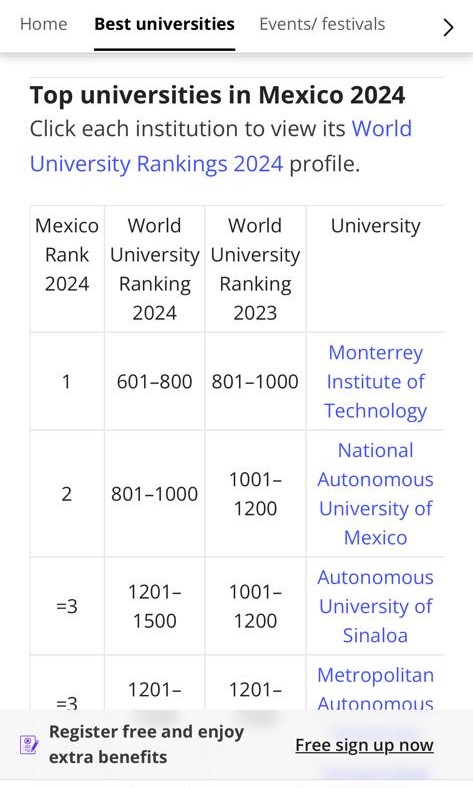Click the Mexico Rank 2024 column header
The image size is (473, 788).
[x=67, y=254]
